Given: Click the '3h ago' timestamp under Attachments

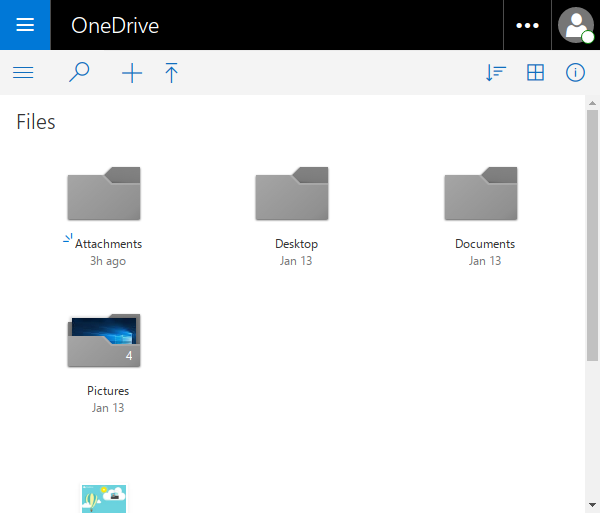Looking at the screenshot, I should tap(108, 261).
